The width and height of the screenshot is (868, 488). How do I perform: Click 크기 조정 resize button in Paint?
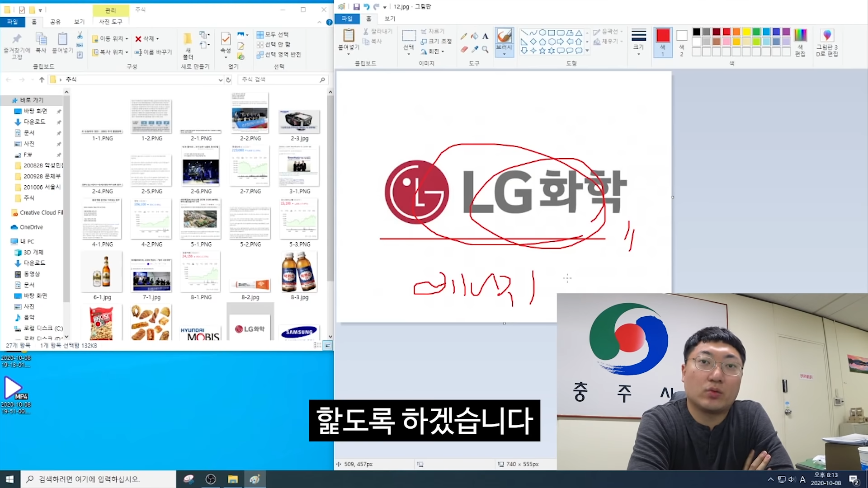[436, 41]
